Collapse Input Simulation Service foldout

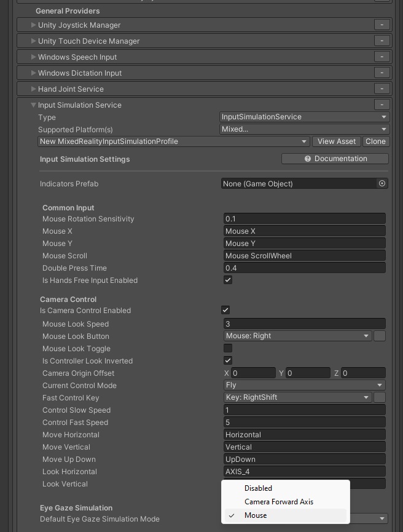click(33, 105)
